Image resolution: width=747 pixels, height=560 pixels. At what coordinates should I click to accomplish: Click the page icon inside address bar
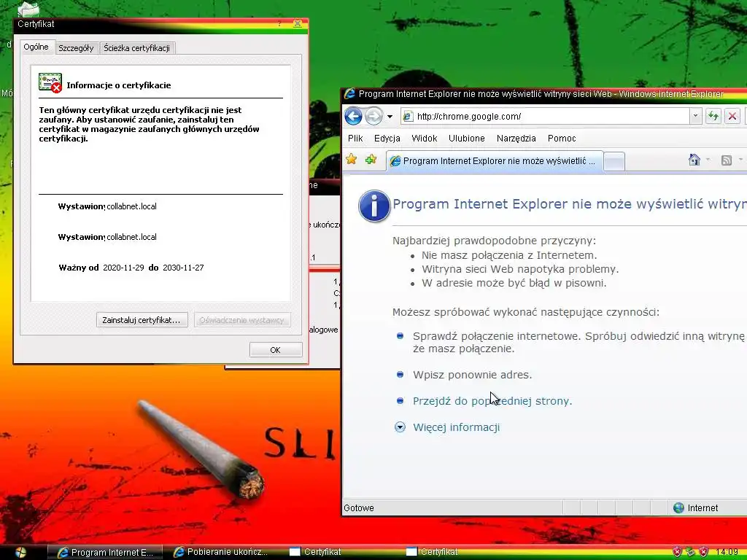point(408,116)
